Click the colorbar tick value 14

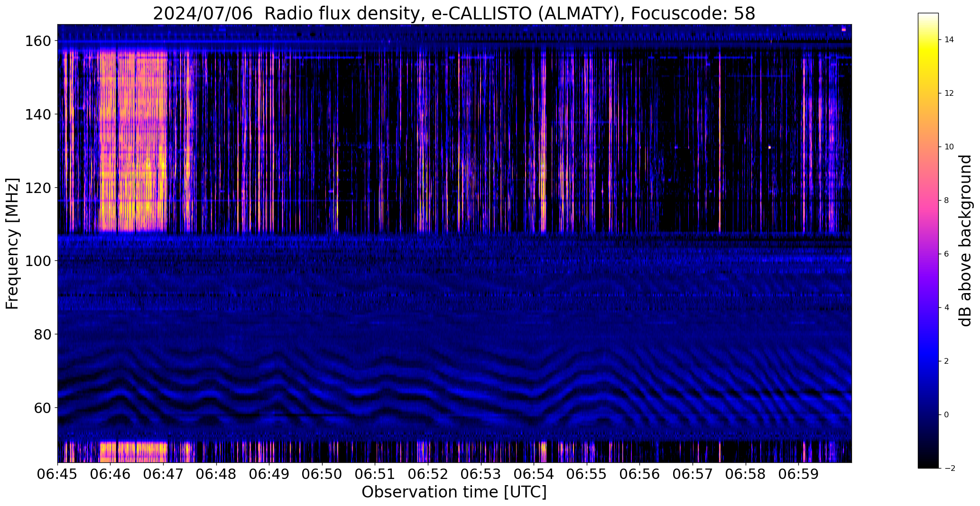(x=949, y=40)
